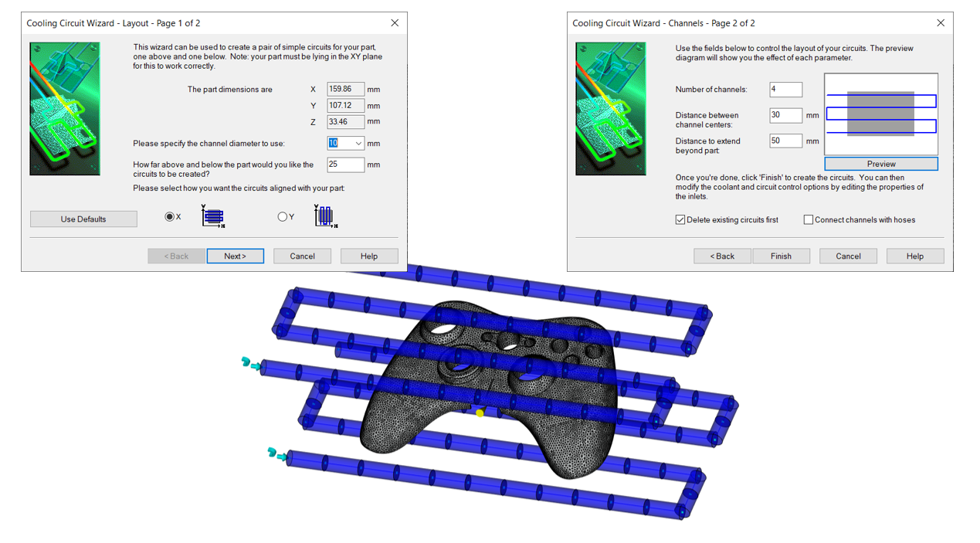Click the X part dimension field

pos(345,90)
